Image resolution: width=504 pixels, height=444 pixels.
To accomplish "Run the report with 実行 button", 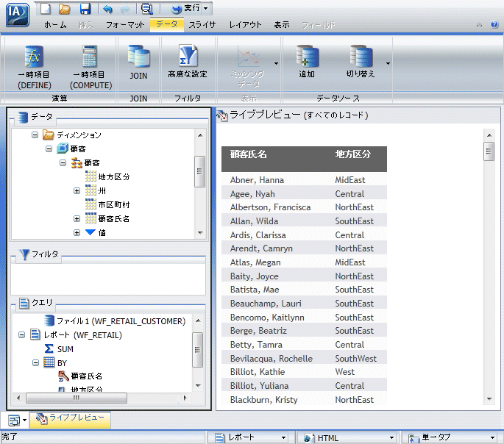I will pos(185,8).
